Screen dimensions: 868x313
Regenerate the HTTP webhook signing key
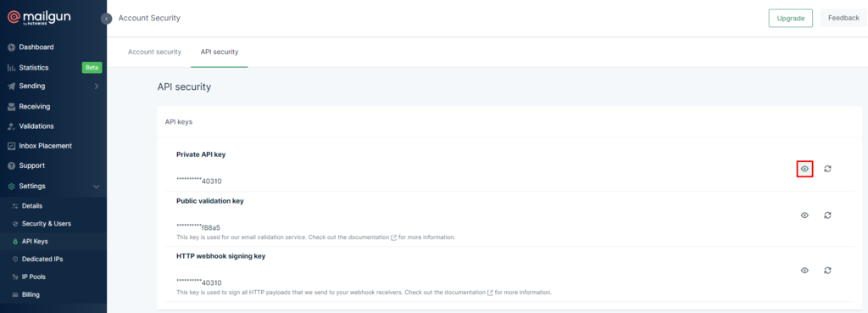coord(827,271)
